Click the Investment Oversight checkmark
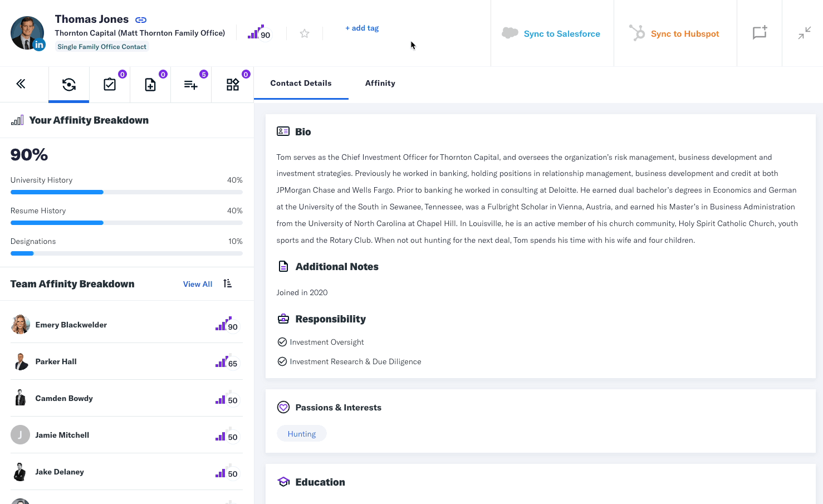823x504 pixels. 282,341
